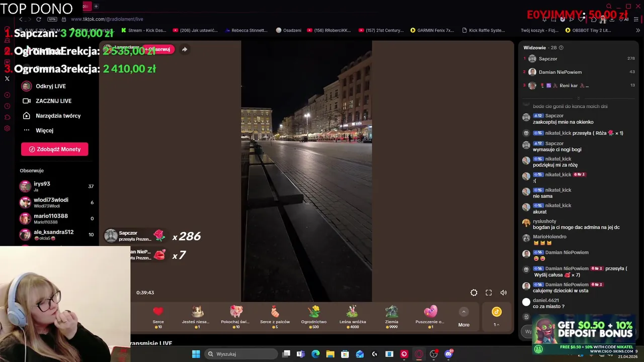Screen dimensions: 644x362
Task: Send the Serce z palców gift
Action: click(x=275, y=316)
